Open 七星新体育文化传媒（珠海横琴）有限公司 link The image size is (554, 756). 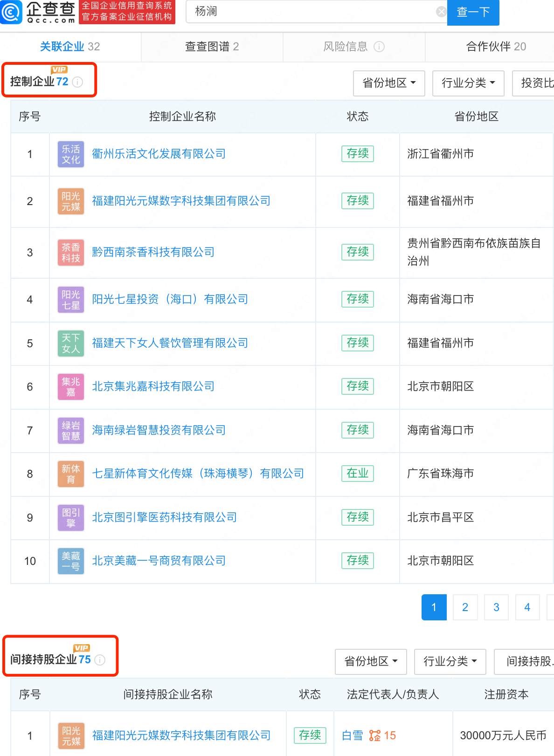pos(198,474)
